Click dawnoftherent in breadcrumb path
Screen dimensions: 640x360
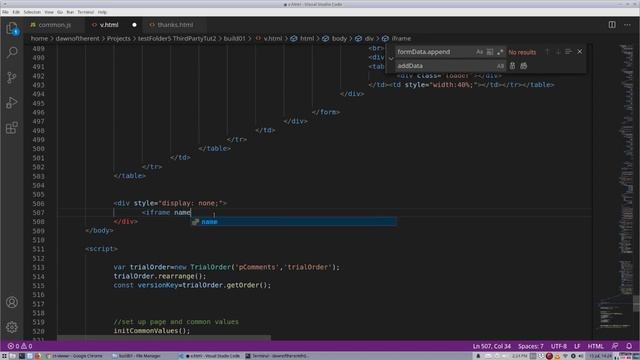[x=78, y=38]
